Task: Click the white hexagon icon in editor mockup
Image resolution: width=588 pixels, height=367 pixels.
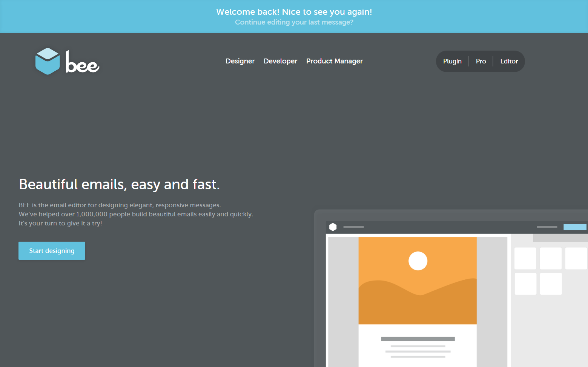Action: tap(333, 227)
